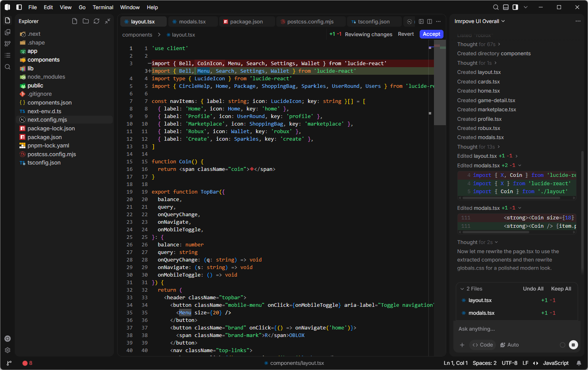The height and width of the screenshot is (370, 588).
Task: Toggle the bottom panel layout icon
Action: click(506, 7)
